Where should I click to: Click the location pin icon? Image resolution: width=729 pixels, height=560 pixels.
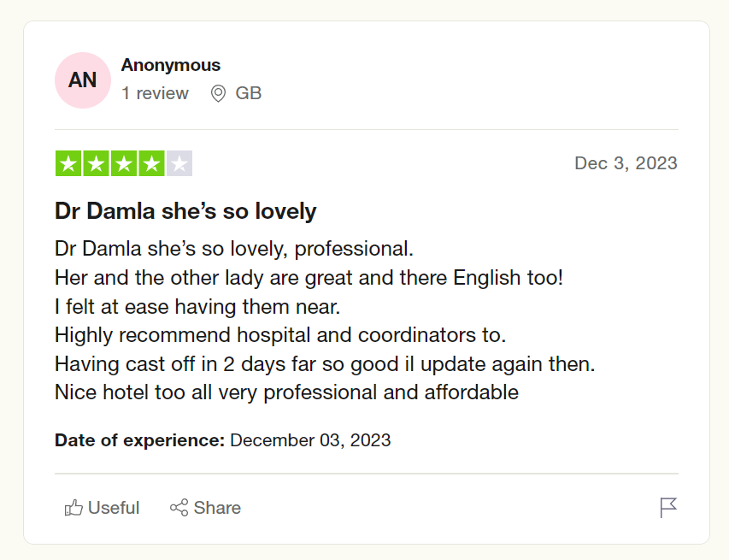click(x=218, y=93)
